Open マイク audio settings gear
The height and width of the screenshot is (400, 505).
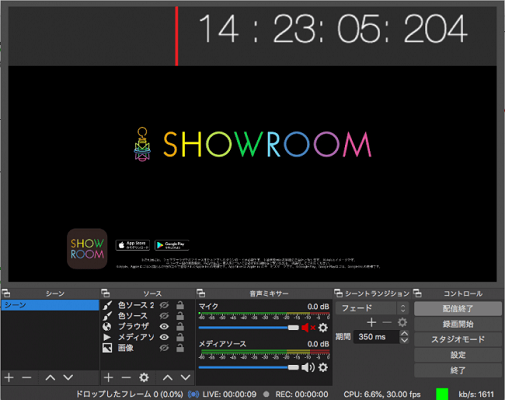(323, 328)
